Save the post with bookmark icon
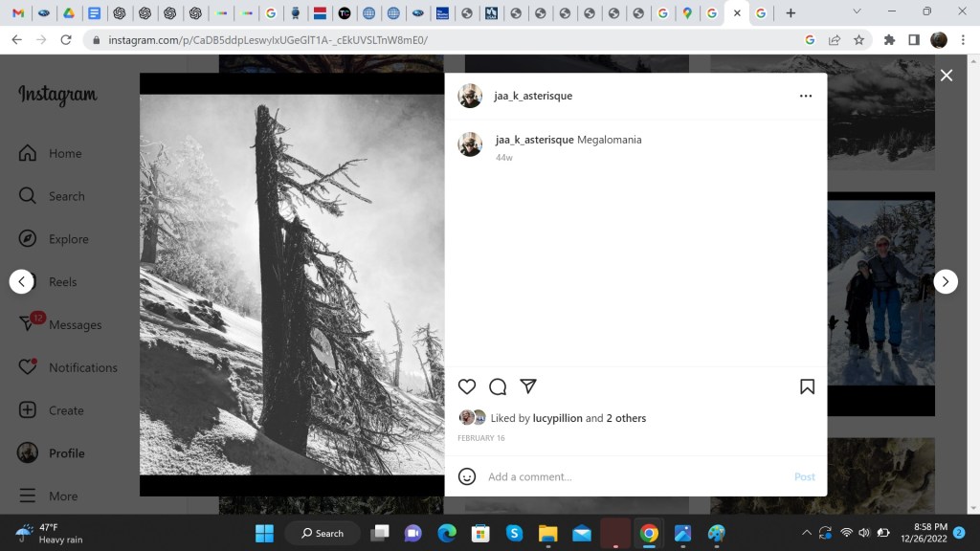The height and width of the screenshot is (551, 980). point(807,386)
